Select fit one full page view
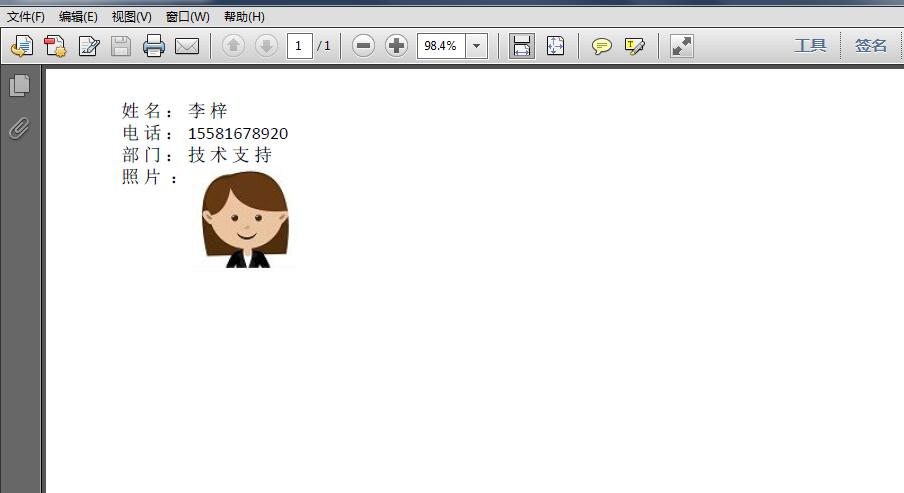Viewport: 904px width, 493px height. [x=555, y=46]
